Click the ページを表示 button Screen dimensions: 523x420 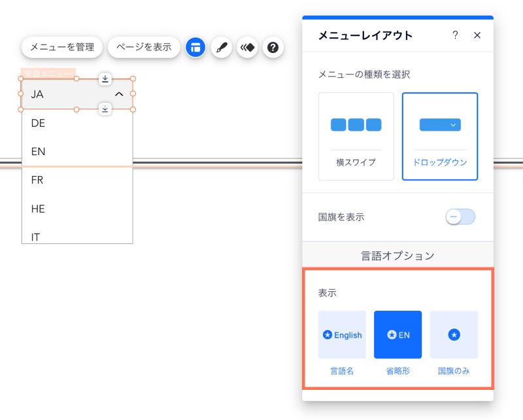(x=144, y=47)
